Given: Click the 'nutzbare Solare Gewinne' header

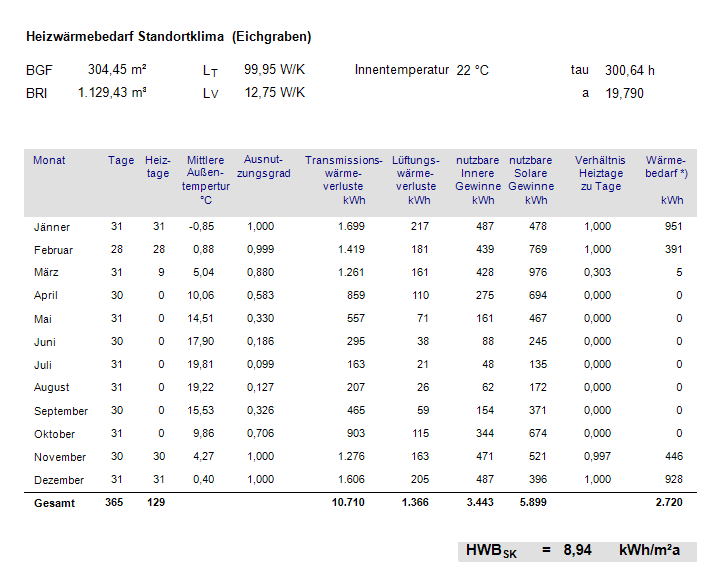Looking at the screenshot, I should [531, 180].
